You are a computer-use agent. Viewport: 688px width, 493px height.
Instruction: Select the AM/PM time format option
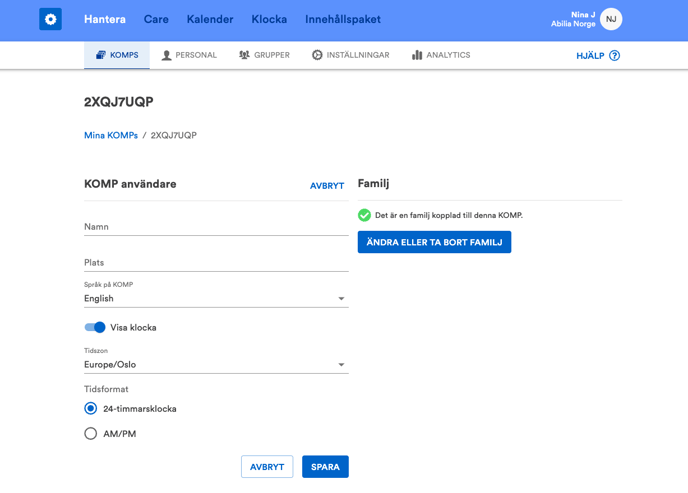coord(91,434)
